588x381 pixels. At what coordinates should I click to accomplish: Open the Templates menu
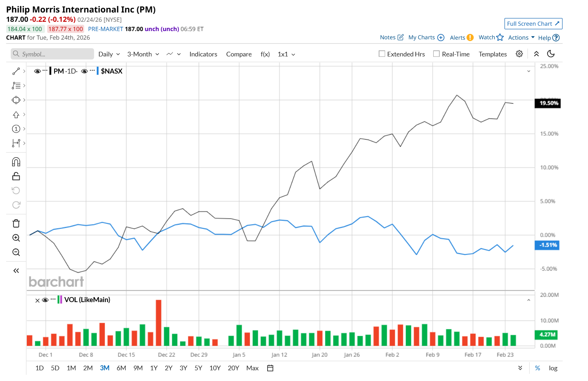[493, 54]
